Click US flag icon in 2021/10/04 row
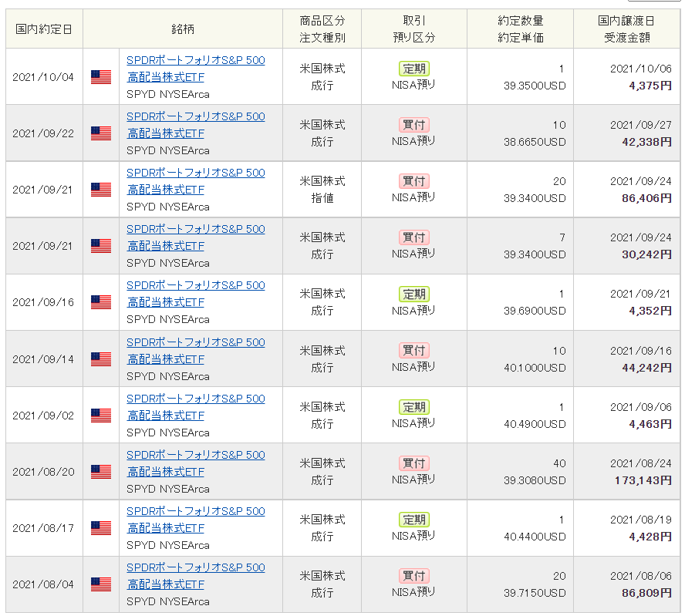The width and height of the screenshot is (685, 616). [101, 77]
